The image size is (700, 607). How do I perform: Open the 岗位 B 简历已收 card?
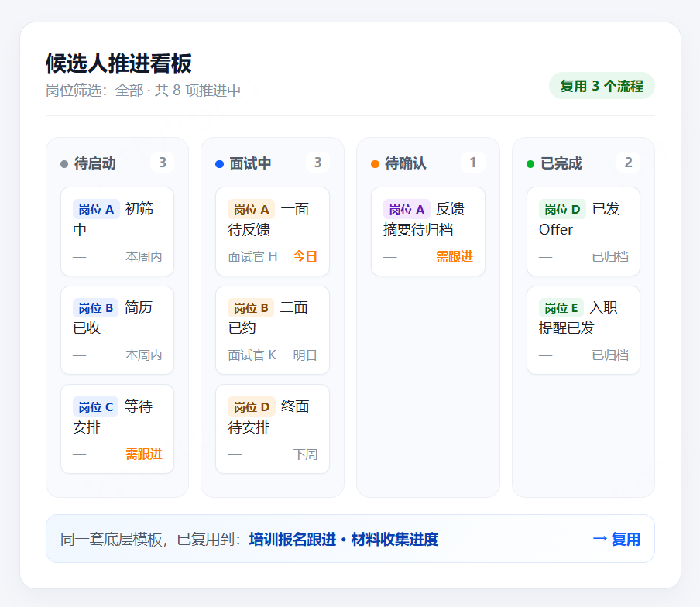pos(117,331)
